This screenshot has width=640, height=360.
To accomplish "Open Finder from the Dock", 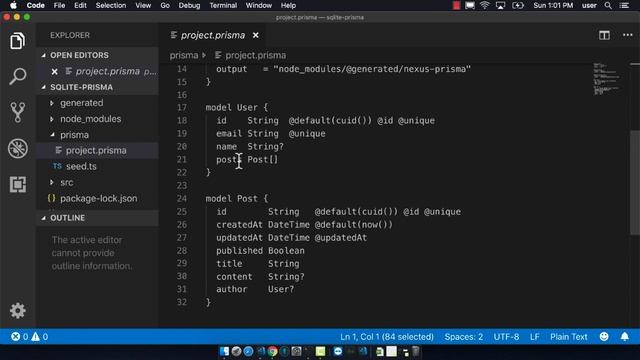I will coord(224,351).
